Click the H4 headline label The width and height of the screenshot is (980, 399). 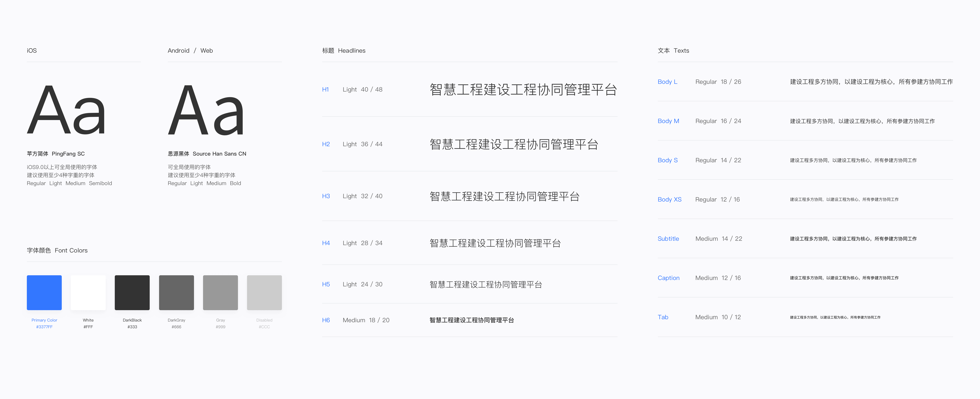(326, 243)
